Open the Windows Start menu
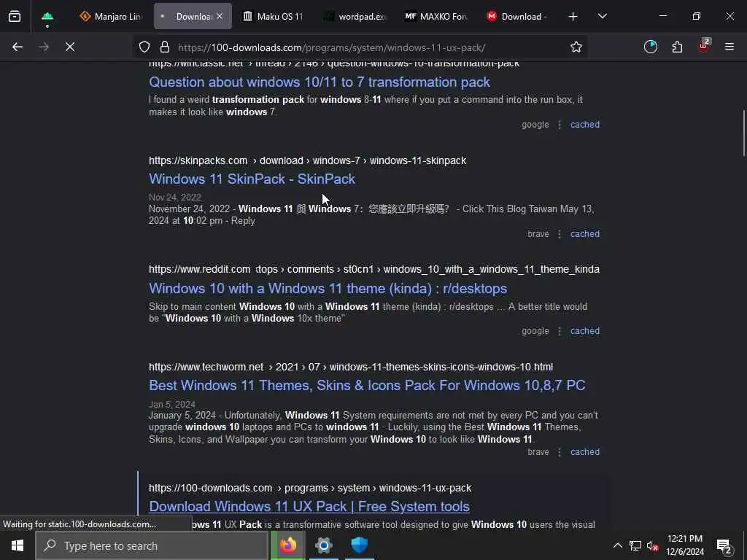The image size is (747, 560). (18, 545)
